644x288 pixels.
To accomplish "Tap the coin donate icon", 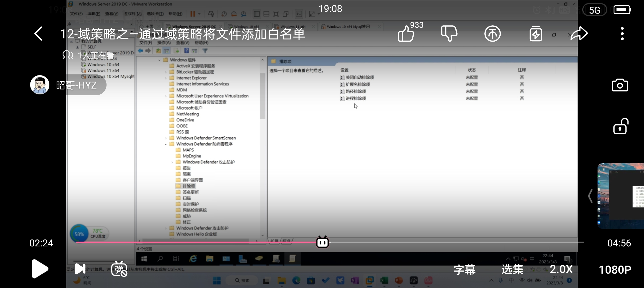I will pyautogui.click(x=492, y=34).
